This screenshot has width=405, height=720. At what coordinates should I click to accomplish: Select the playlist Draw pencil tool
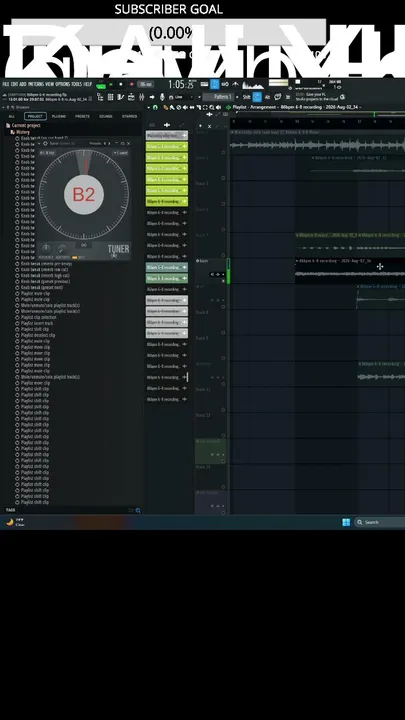click(x=166, y=107)
